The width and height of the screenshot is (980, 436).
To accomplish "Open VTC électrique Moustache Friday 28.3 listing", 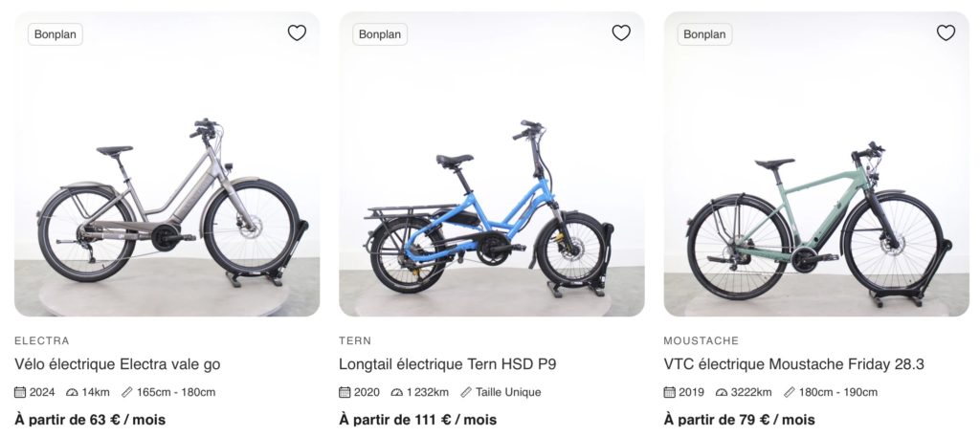I will pos(793,364).
